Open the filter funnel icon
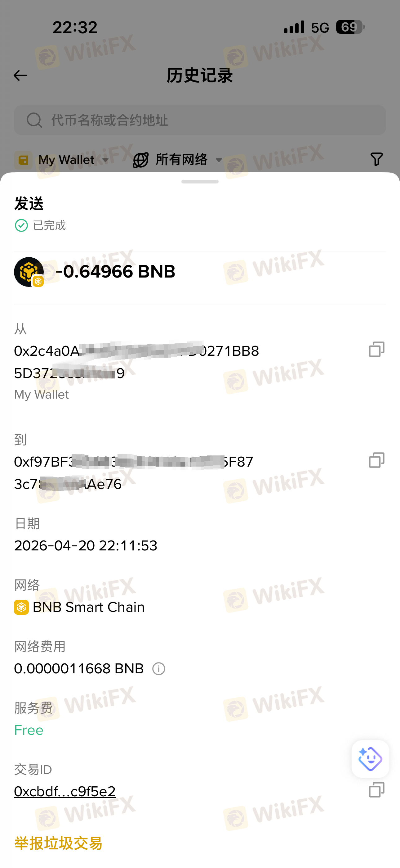400x868 pixels. pos(376,159)
